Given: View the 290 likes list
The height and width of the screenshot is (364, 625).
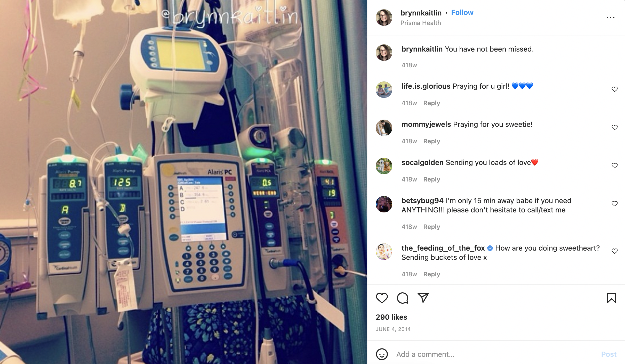Looking at the screenshot, I should coord(391,317).
